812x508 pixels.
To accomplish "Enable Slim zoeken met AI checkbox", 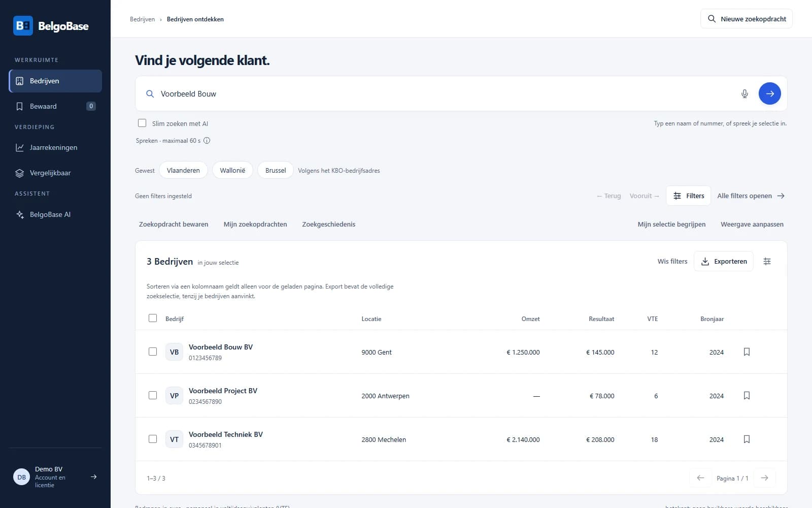I will (142, 123).
